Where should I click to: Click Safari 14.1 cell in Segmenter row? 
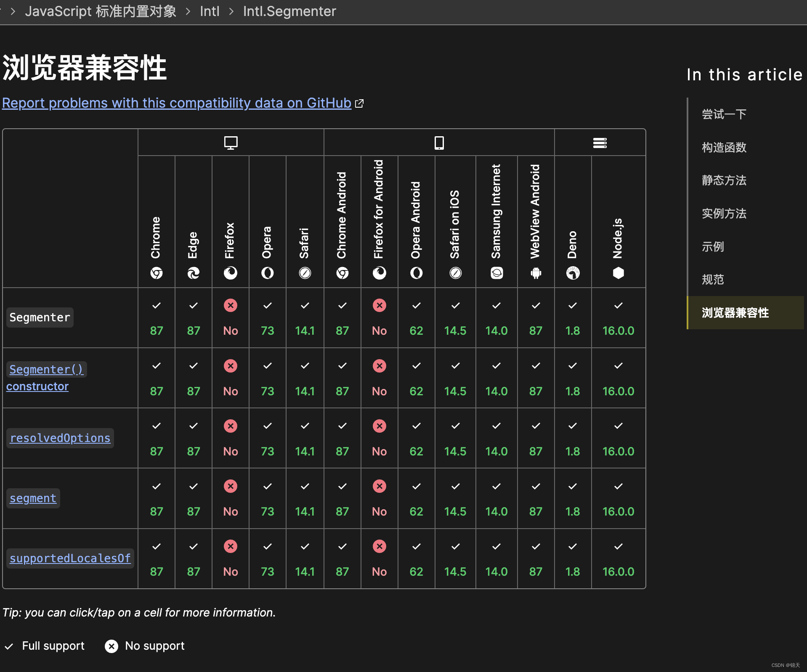point(305,318)
